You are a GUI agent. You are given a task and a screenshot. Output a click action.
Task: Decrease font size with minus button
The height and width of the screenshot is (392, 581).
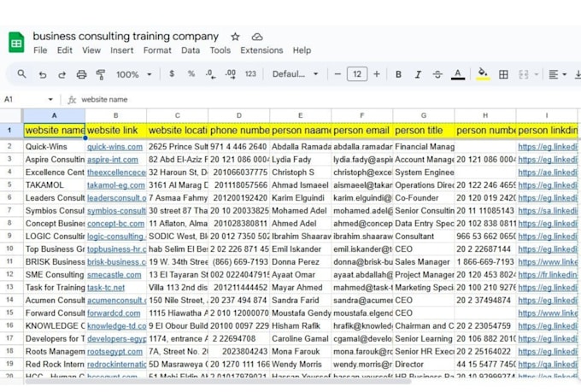(x=337, y=74)
